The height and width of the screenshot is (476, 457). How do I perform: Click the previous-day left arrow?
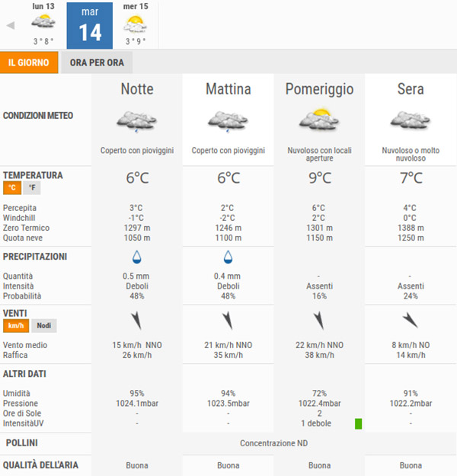coord(11,25)
